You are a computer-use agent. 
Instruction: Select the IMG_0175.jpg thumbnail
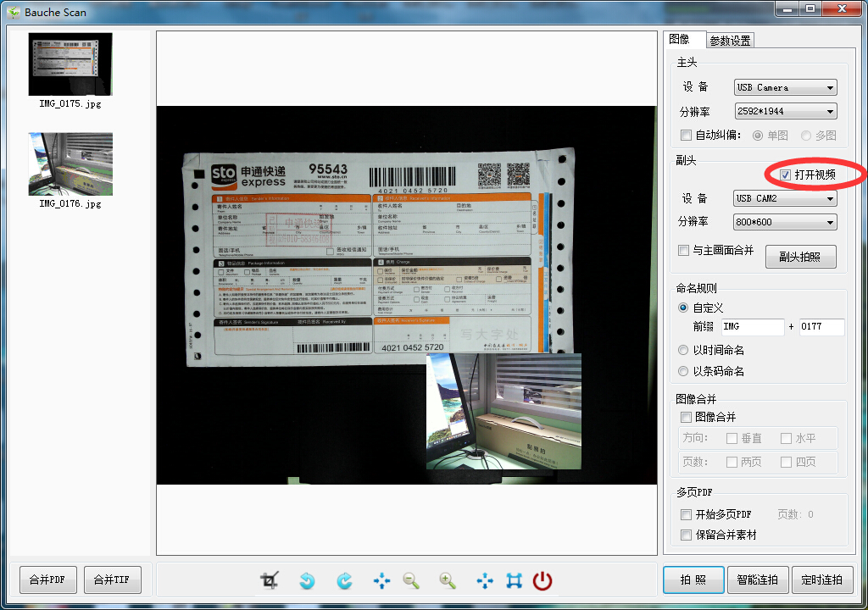[70, 64]
